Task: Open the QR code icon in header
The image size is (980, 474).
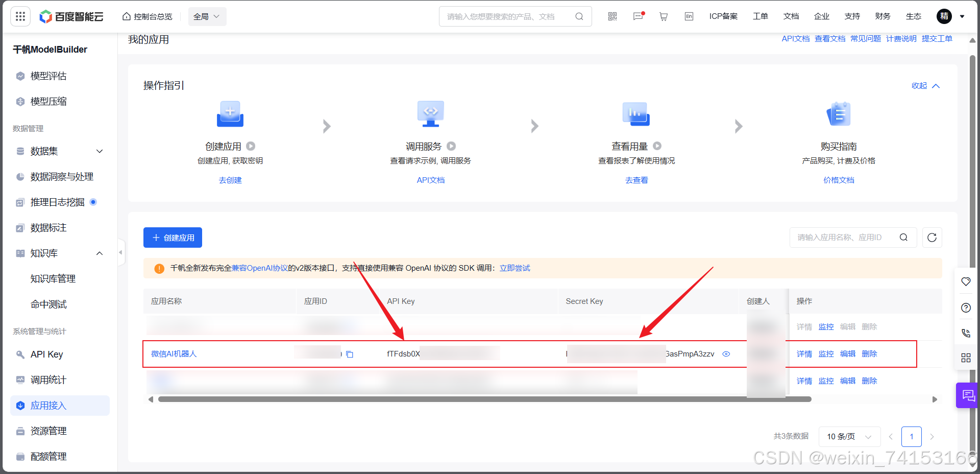Action: click(x=612, y=16)
